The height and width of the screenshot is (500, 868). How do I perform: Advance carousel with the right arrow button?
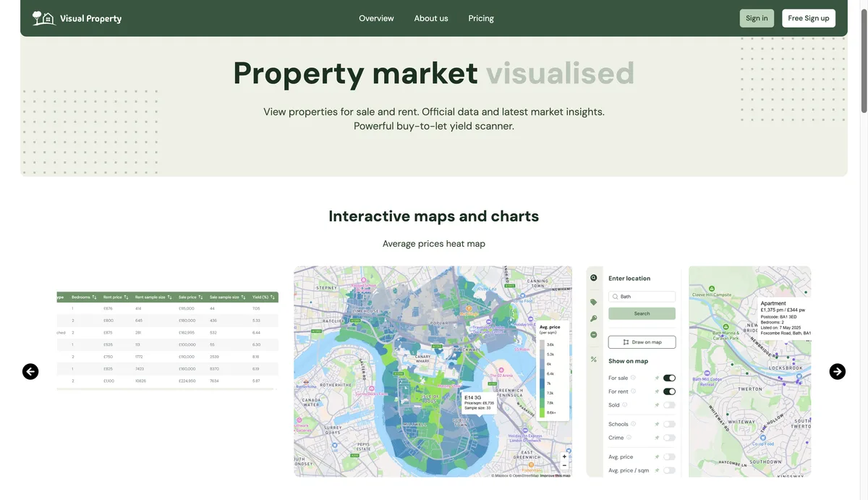[838, 371]
